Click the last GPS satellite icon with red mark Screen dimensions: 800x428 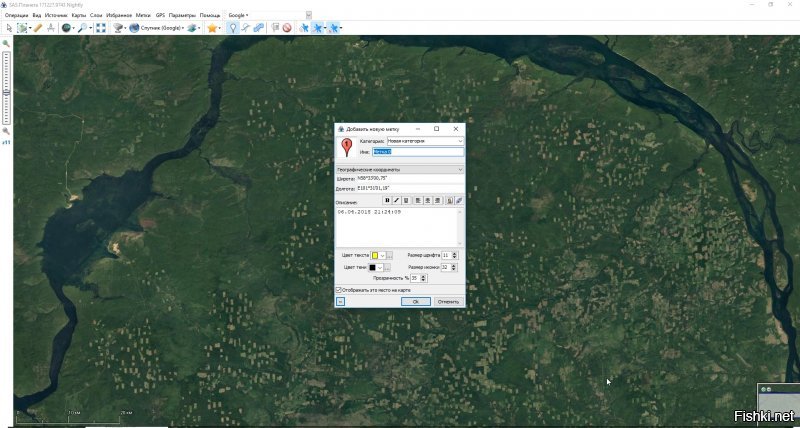334,28
